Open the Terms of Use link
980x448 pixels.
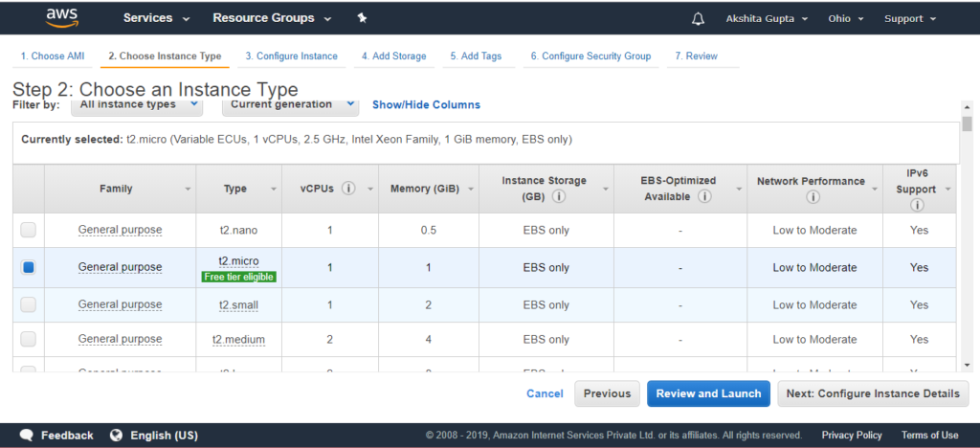[929, 435]
